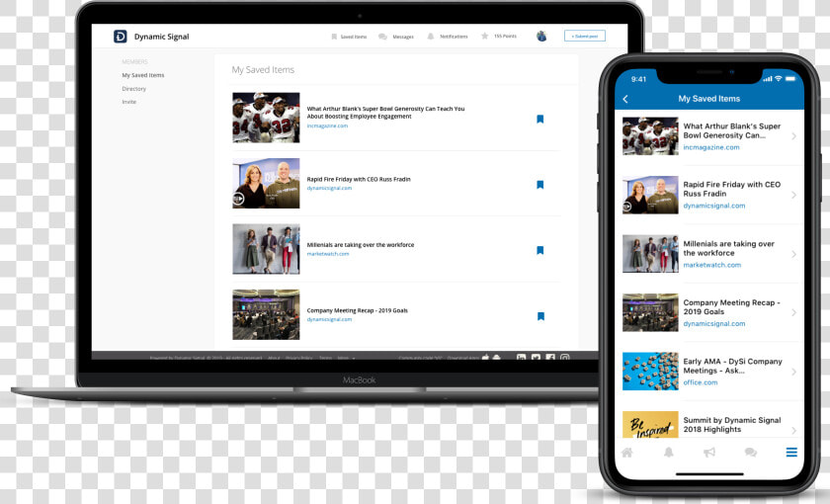Screen dimensions: 830x504
Task: Unsave the Arthur Blank article bookmark on laptop
Action: click(x=539, y=120)
